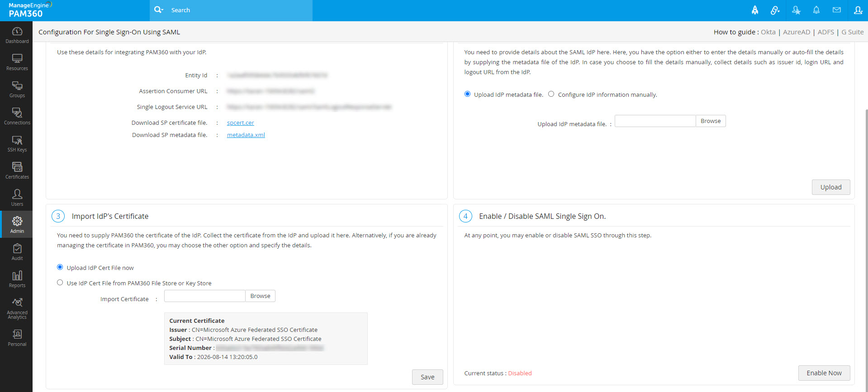Open Advanced Analytics
The width and height of the screenshot is (868, 392).
[17, 308]
